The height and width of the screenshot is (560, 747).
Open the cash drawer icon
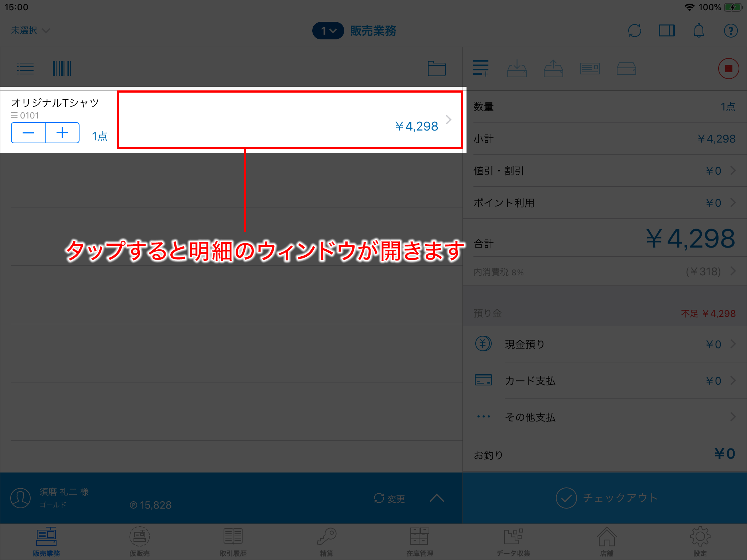pyautogui.click(x=626, y=69)
